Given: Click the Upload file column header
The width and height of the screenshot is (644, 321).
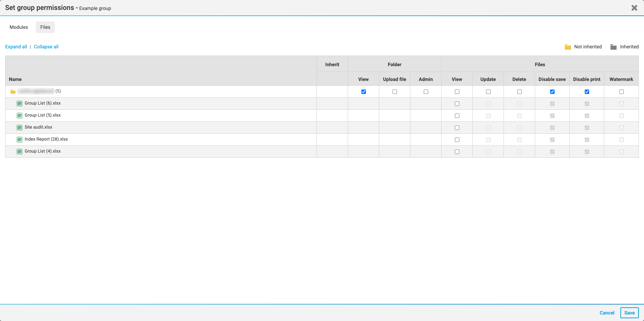Looking at the screenshot, I should pos(395,79).
